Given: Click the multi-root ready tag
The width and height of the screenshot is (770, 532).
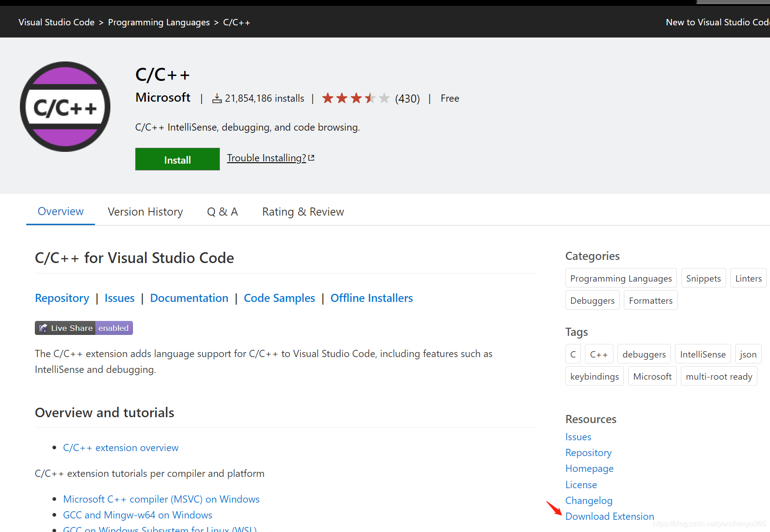Looking at the screenshot, I should (719, 376).
